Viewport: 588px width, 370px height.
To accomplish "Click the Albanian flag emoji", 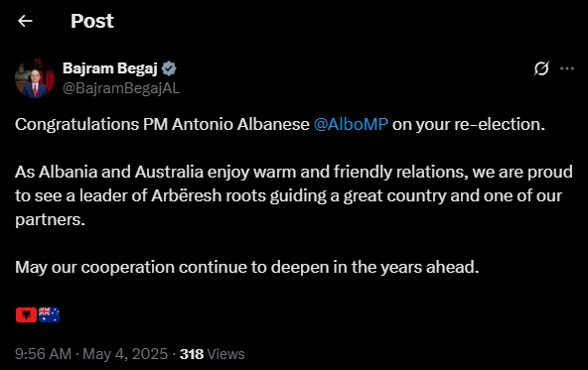I will point(26,314).
